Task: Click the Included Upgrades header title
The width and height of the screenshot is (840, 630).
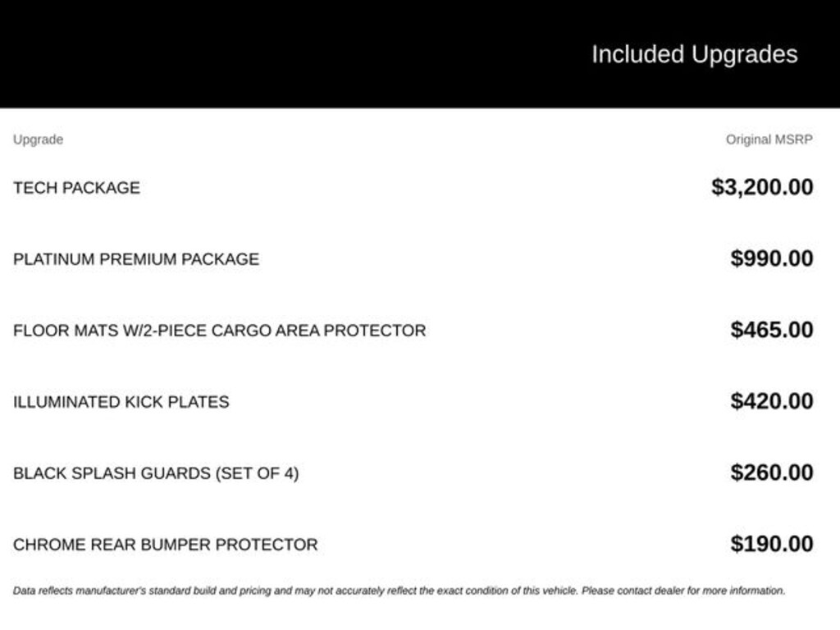Action: (x=694, y=55)
